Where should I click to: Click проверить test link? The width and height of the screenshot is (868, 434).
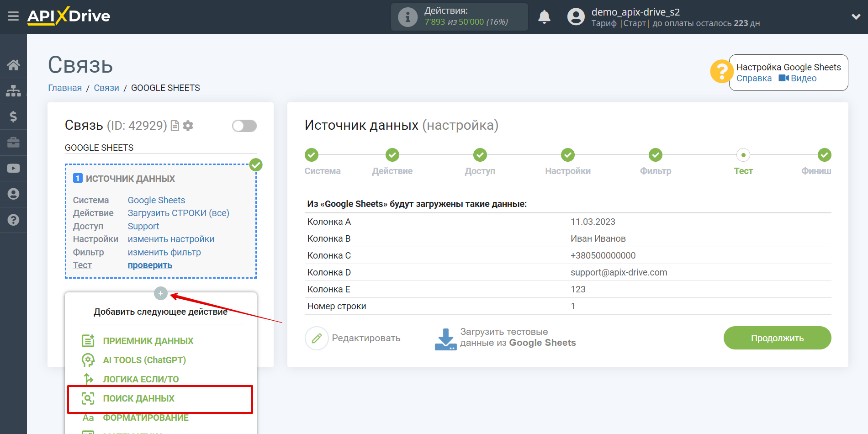150,265
